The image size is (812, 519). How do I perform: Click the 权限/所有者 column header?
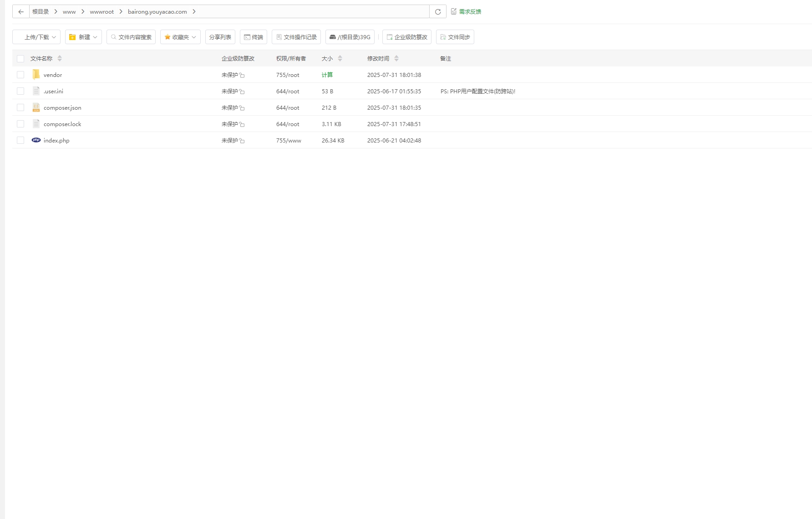[x=291, y=59]
